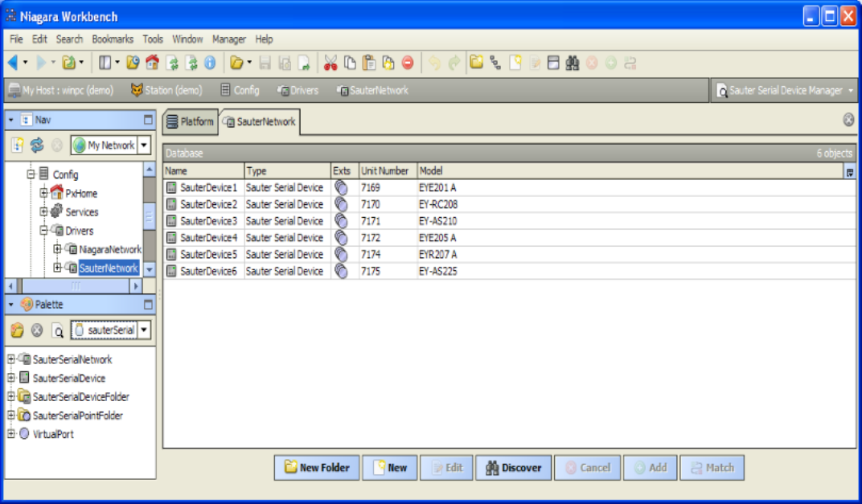Expand VirtualPort in the palette
Screen dimensions: 862x504
point(11,433)
